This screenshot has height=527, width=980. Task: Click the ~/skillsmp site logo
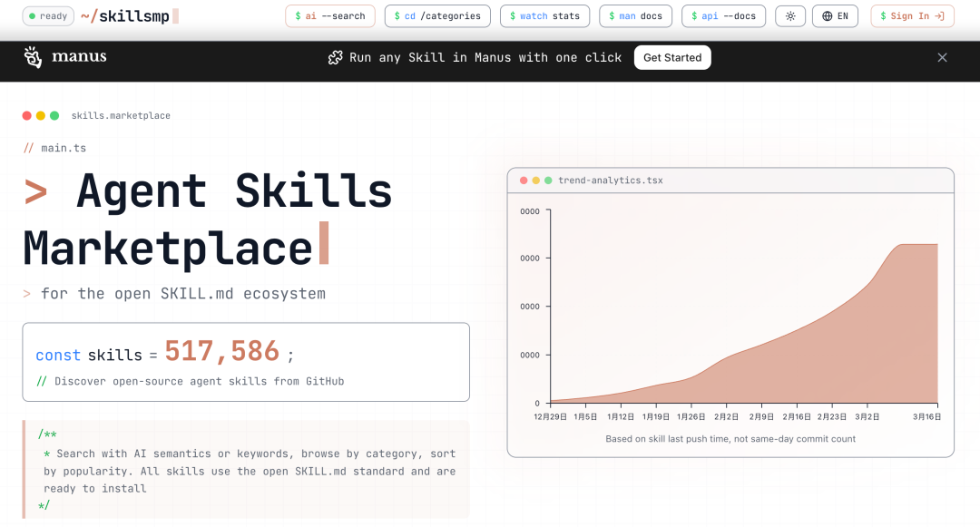point(130,16)
